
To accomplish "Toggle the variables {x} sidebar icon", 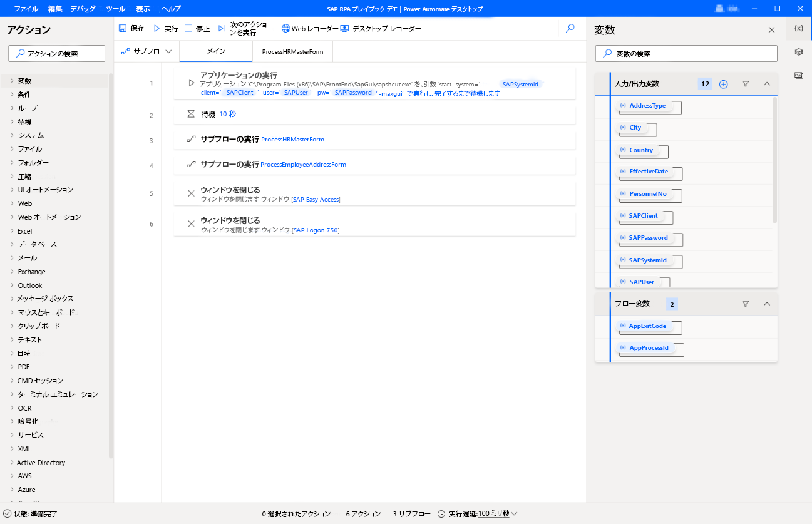I will [799, 29].
